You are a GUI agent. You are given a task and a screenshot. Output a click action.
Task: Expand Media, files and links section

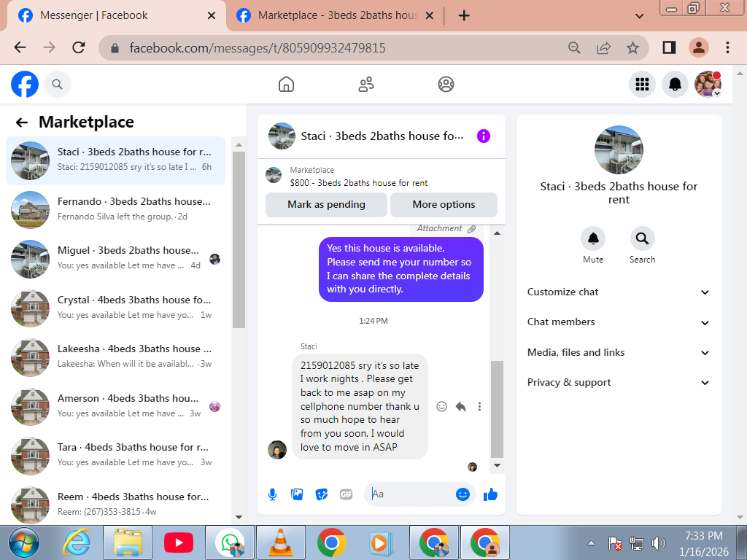[619, 353]
